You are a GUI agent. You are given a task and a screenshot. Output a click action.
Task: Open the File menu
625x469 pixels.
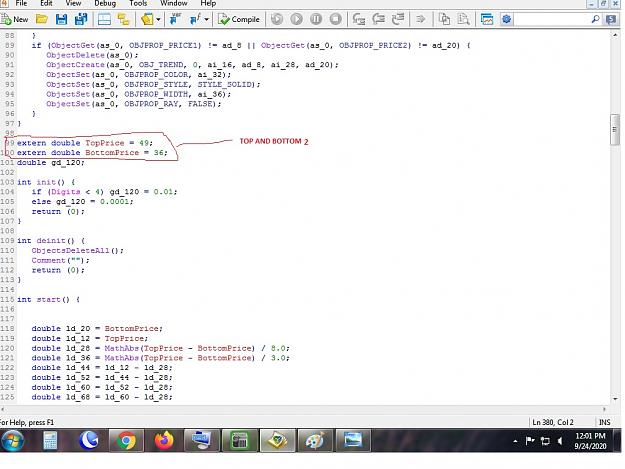point(21,4)
